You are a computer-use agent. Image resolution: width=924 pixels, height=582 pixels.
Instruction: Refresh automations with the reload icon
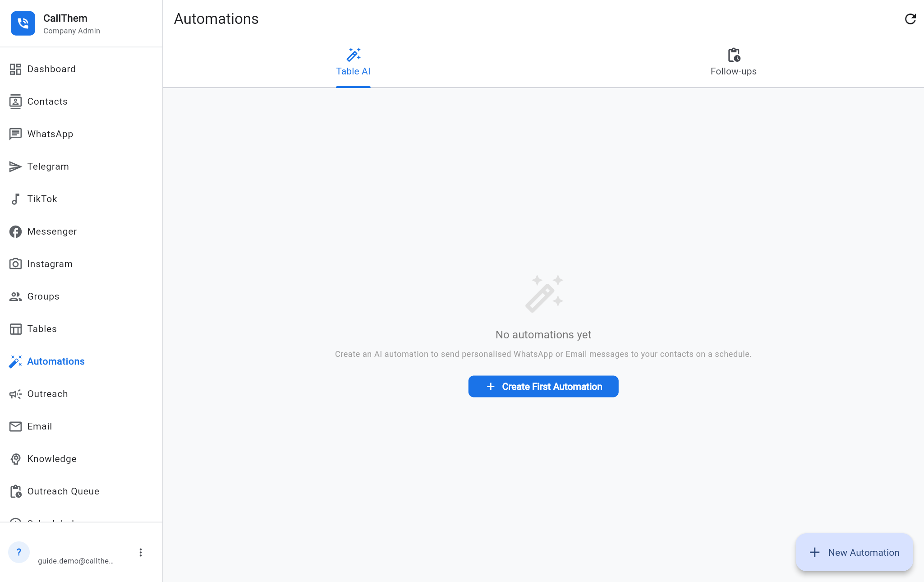tap(910, 19)
